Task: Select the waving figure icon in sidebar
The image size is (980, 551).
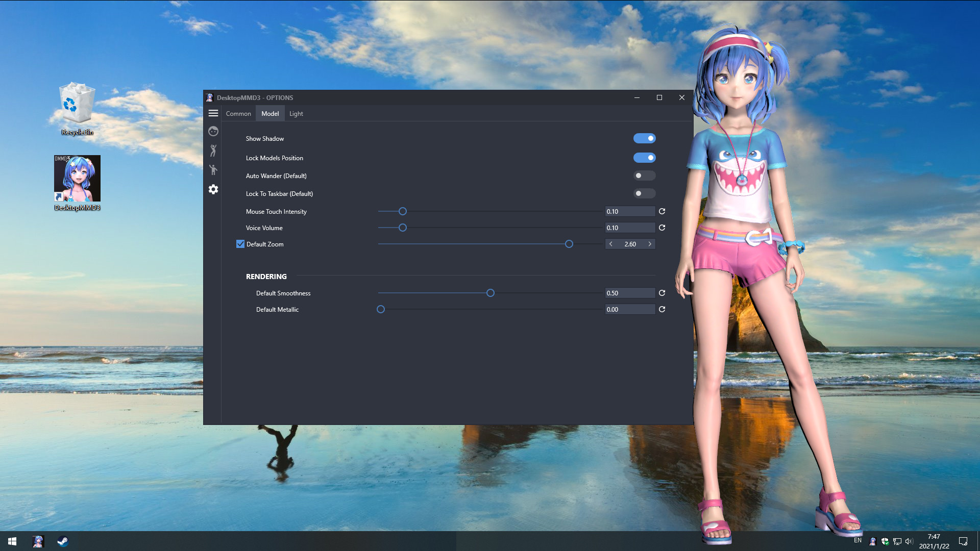Action: pyautogui.click(x=213, y=170)
